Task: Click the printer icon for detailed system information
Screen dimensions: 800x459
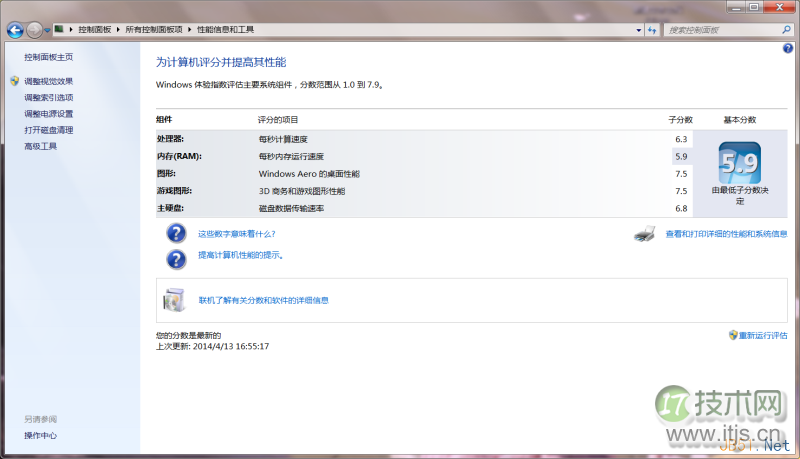Action: click(645, 235)
